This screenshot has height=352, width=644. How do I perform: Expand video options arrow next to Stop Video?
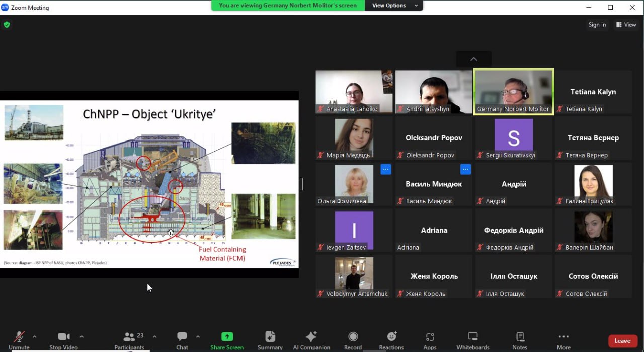[82, 336]
